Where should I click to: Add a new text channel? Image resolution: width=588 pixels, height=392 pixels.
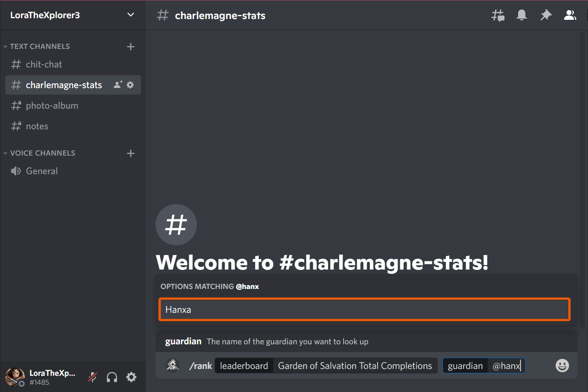pyautogui.click(x=131, y=46)
